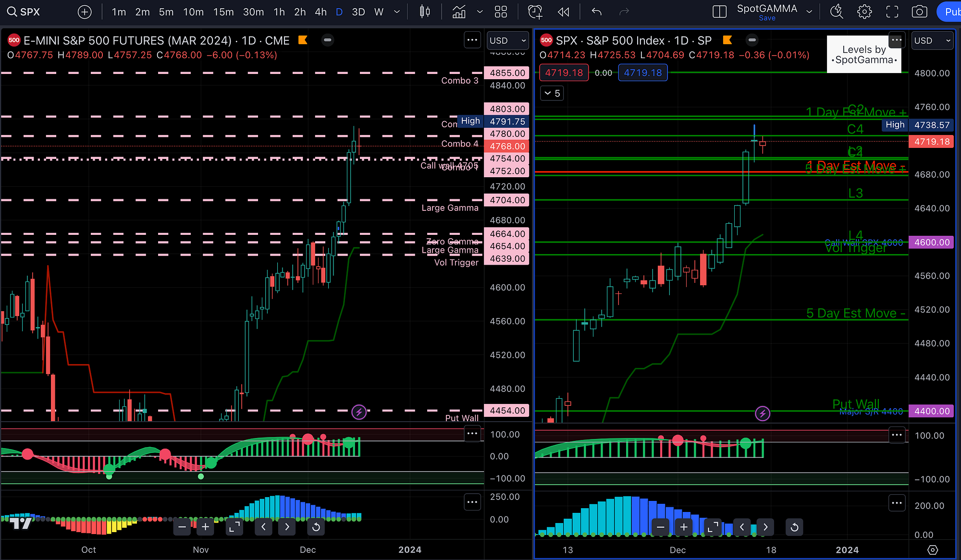Image resolution: width=961 pixels, height=560 pixels.
Task: Click the red sell price 4719.18 button
Action: click(x=564, y=73)
